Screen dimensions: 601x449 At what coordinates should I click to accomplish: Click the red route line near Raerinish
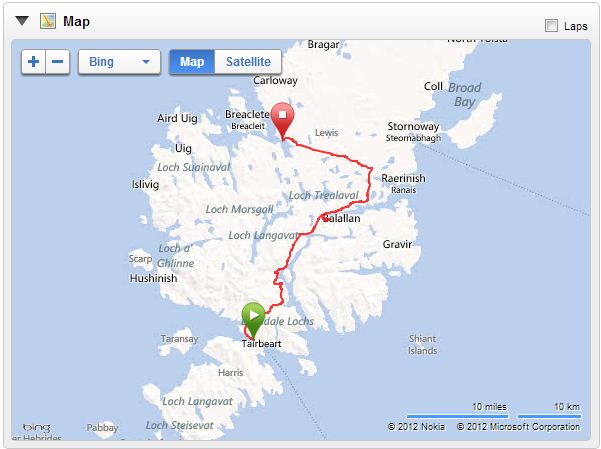[x=370, y=180]
